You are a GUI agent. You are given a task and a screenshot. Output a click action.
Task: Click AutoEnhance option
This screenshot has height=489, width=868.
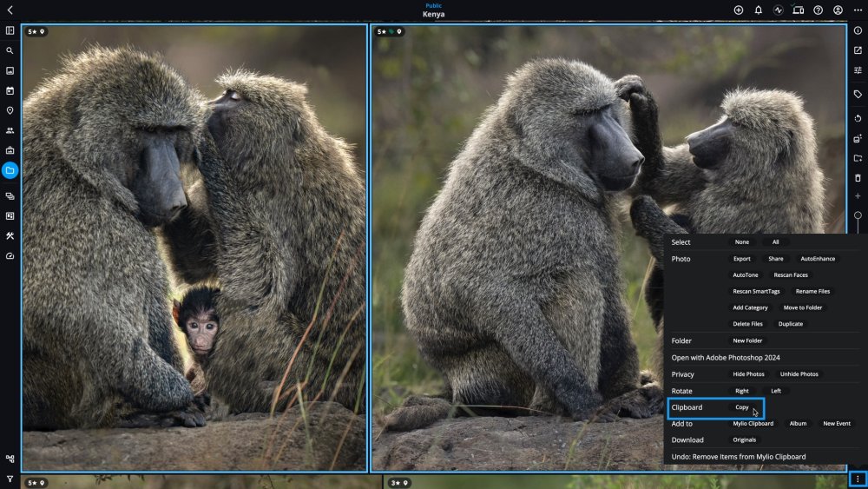point(818,259)
